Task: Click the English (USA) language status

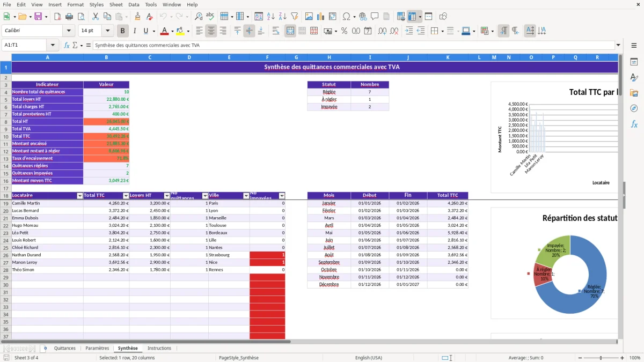Action: (x=369, y=358)
